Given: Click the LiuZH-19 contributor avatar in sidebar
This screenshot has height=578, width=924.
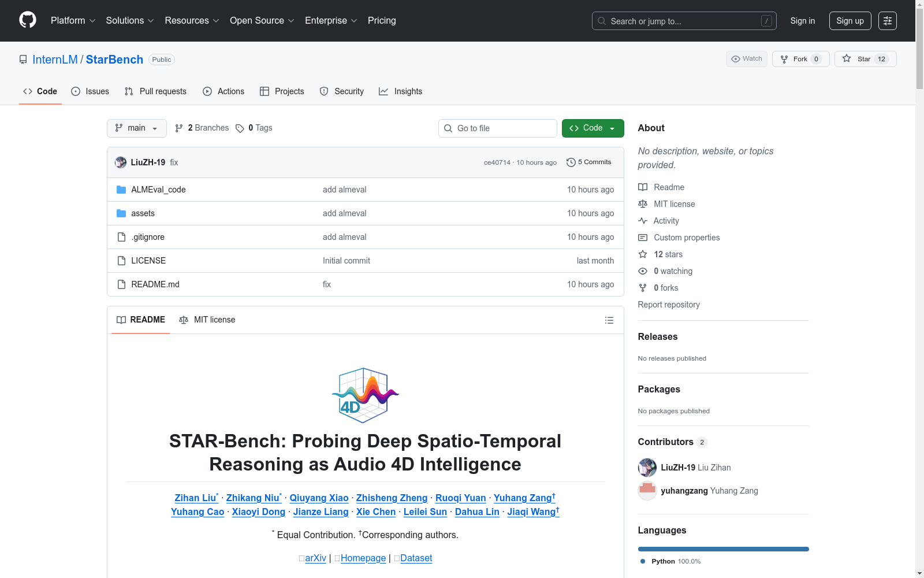Looking at the screenshot, I should click(647, 468).
